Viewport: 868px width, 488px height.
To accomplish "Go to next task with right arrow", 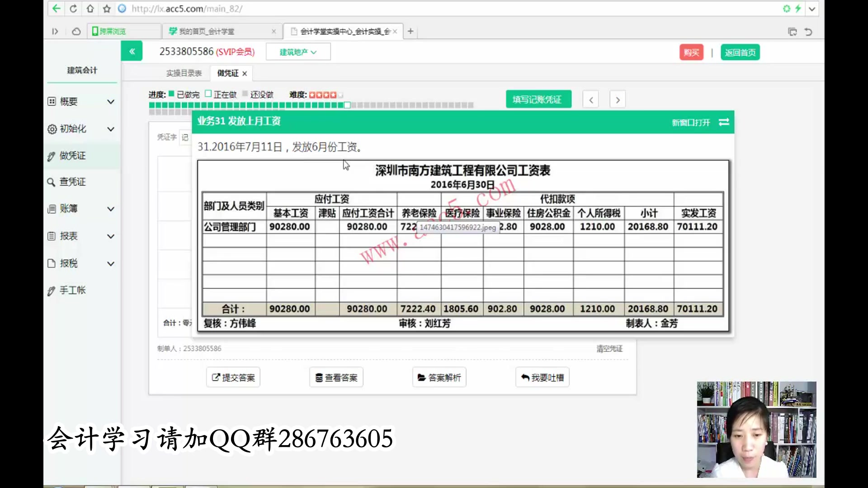I will coord(618,100).
